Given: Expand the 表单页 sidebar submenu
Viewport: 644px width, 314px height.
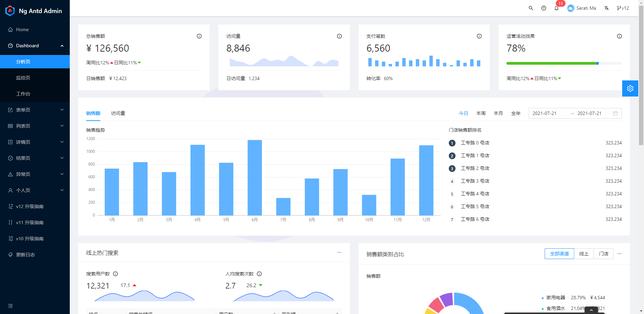Looking at the screenshot, I should [35, 110].
